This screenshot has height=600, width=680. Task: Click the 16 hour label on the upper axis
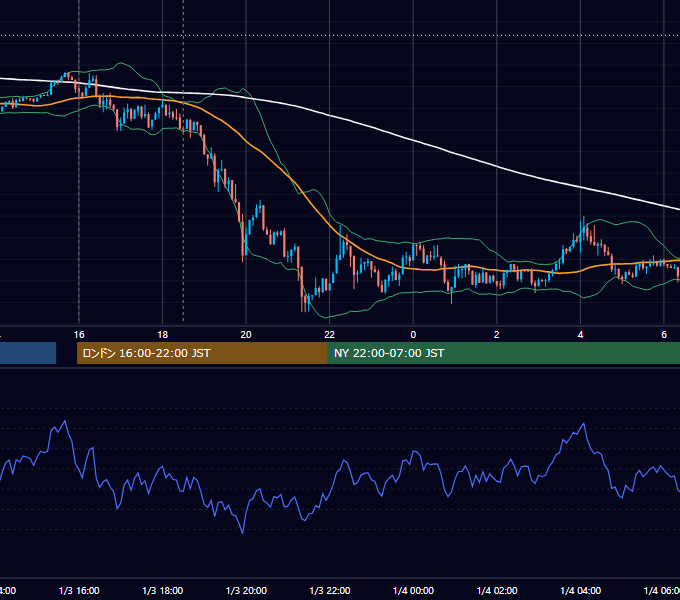tap(79, 334)
